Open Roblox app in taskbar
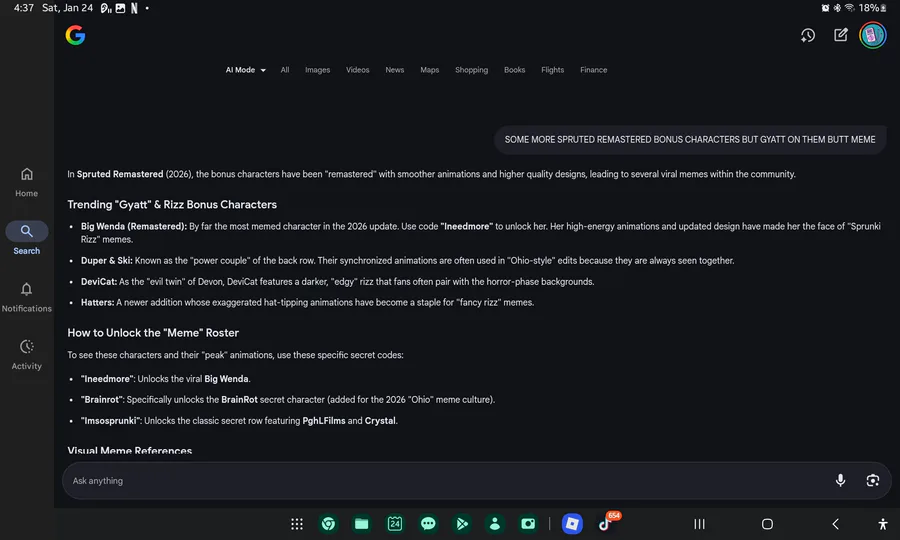Viewport: 900px width, 540px height. [572, 524]
